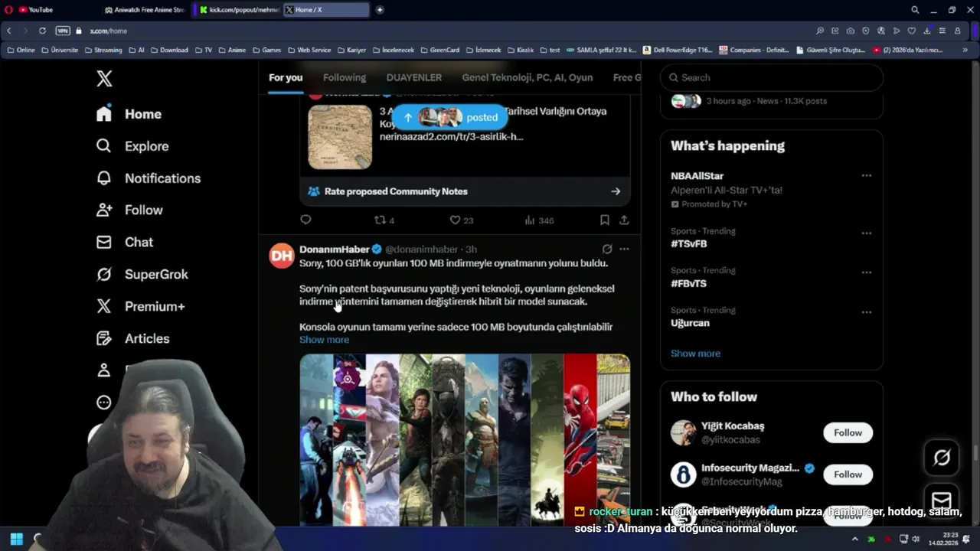Click the new posts pill
Screen dimensions: 980x551
(x=450, y=117)
